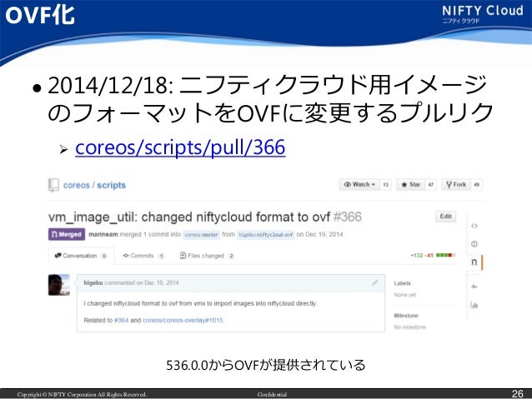Switch to the Files changed tab
Viewport: 532px width, 399px height.
pyautogui.click(x=207, y=256)
